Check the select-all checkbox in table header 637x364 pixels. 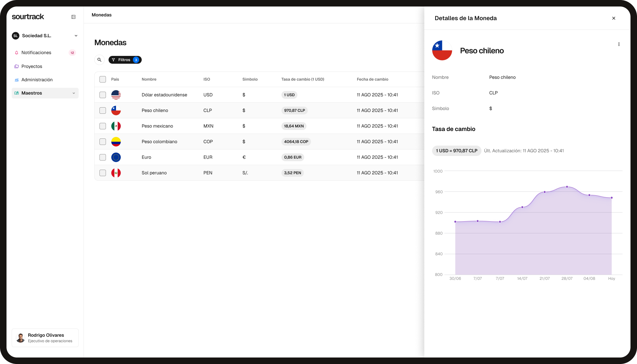click(x=102, y=79)
